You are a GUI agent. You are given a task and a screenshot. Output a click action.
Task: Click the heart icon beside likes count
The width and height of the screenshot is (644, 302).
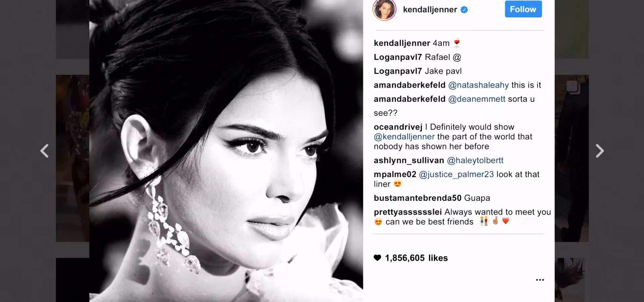377,258
